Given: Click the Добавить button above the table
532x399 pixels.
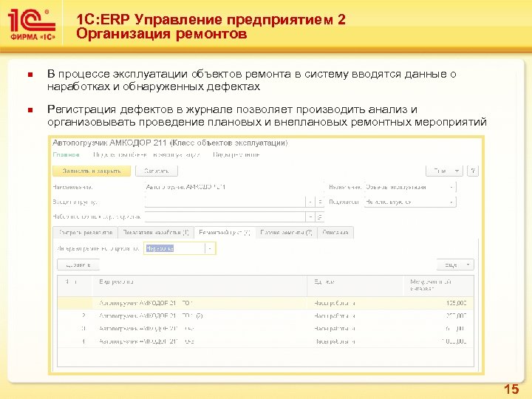Looking at the screenshot, I should tap(78, 265).
